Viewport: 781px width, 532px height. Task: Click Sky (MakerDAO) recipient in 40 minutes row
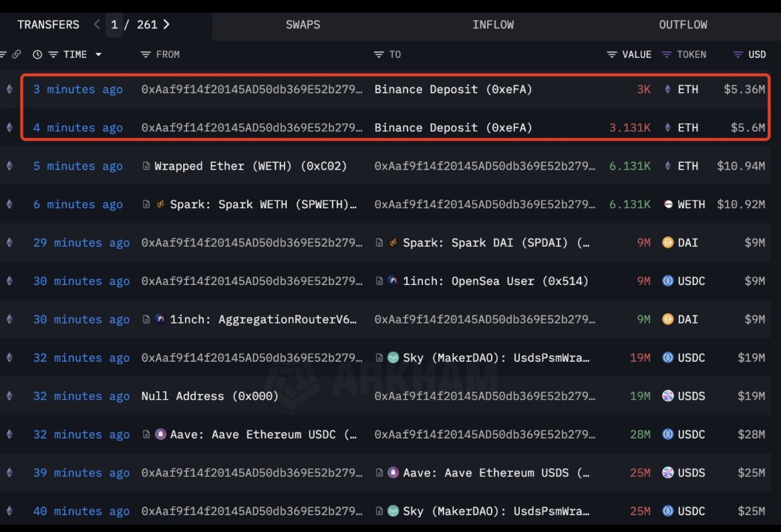(496, 511)
